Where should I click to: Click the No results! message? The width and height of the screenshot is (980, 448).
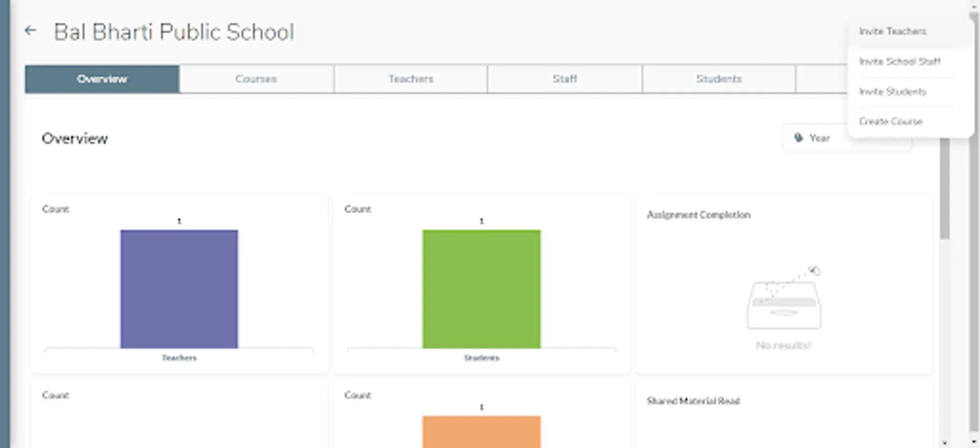point(783,345)
